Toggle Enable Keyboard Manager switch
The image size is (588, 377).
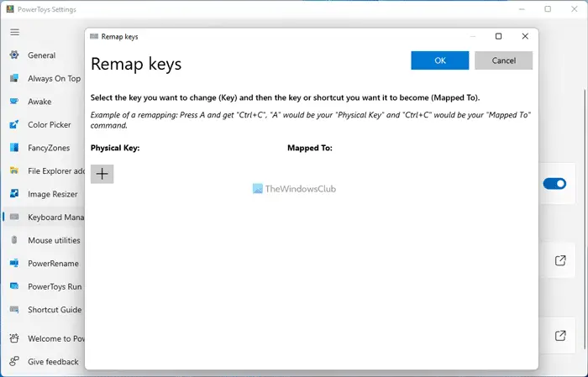[x=554, y=184]
